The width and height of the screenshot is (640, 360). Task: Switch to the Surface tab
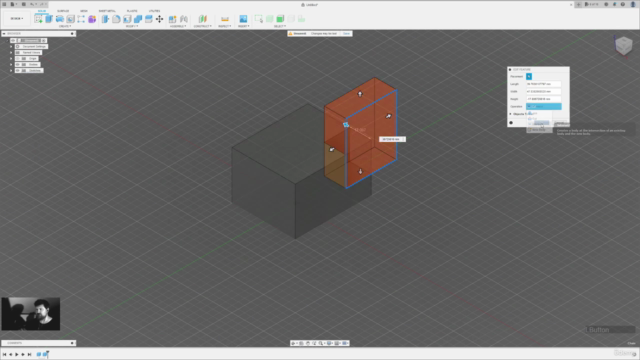click(63, 11)
